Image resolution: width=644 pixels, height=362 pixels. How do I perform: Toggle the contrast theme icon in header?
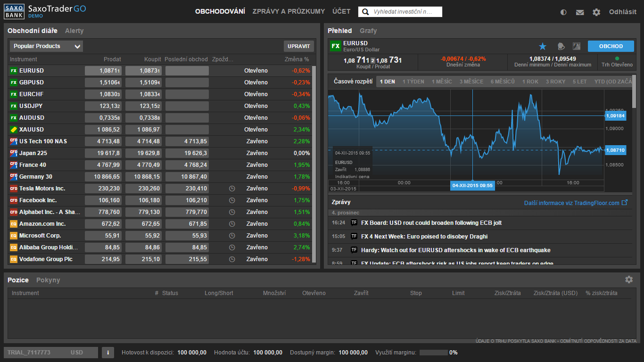(563, 12)
